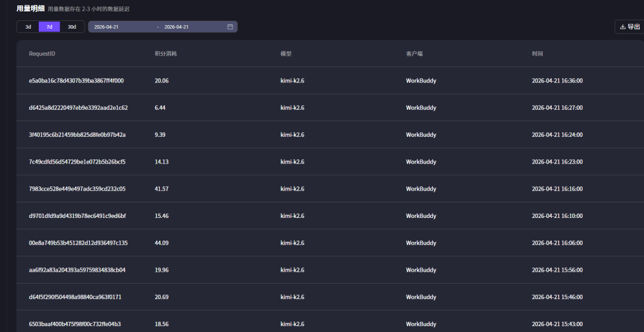Click the start date 2026-04-21 field

(x=106, y=27)
